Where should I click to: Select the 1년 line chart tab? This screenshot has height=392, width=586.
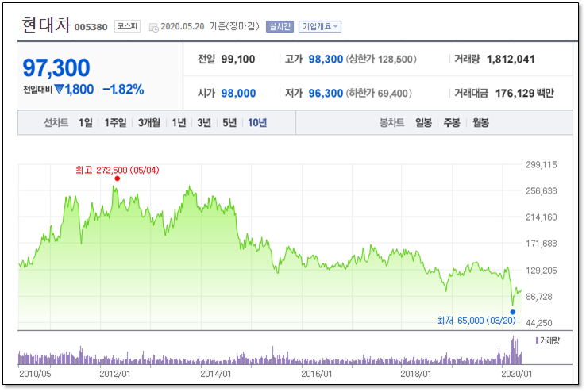tap(179, 122)
